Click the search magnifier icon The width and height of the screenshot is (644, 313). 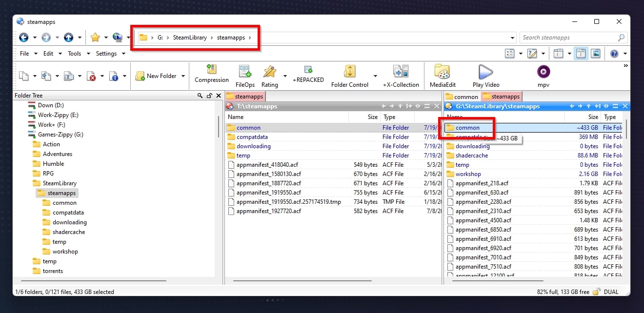pos(621,38)
